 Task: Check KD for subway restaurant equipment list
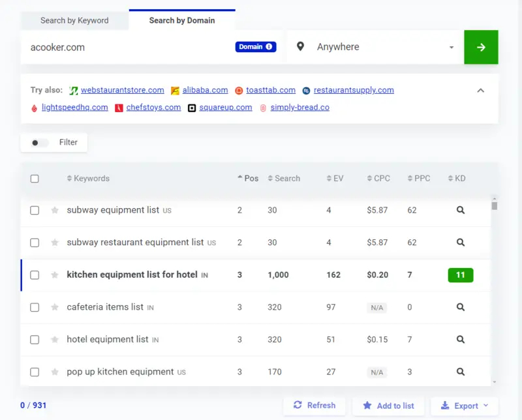click(x=461, y=242)
